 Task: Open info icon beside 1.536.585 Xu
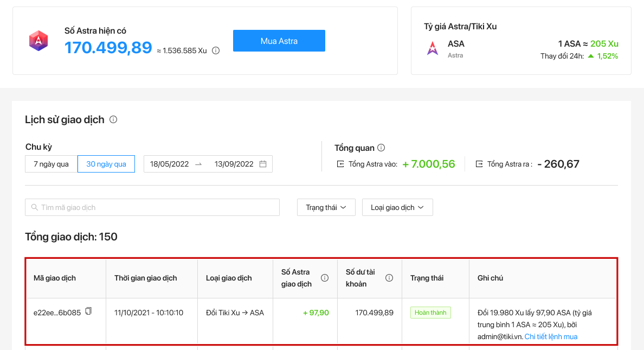point(216,50)
